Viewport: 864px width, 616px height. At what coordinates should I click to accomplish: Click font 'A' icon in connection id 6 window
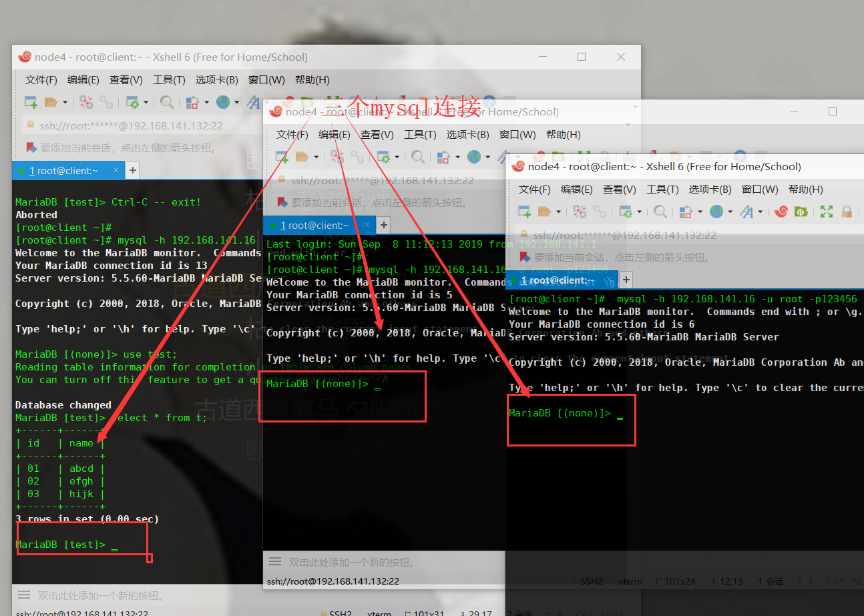tap(746, 212)
